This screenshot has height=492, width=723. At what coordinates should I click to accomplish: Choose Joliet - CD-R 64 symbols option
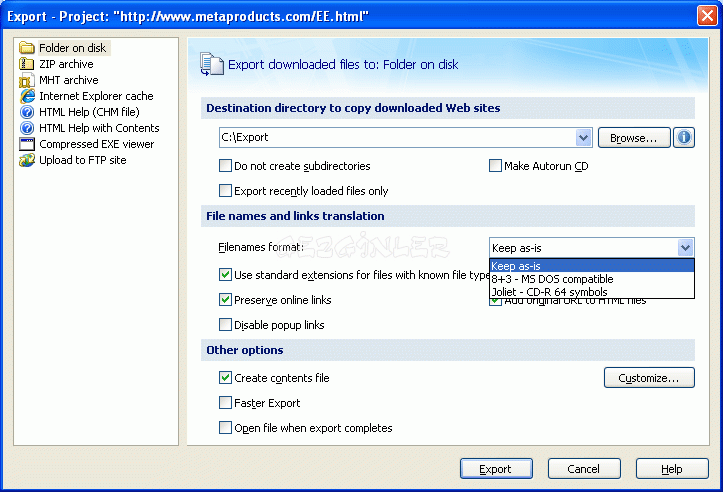[549, 291]
